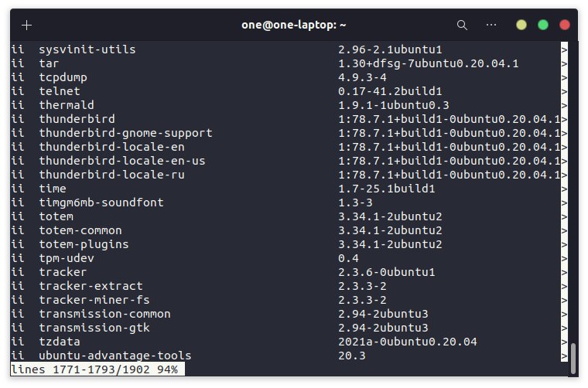Screen dimensions: 588x388
Task: Click the thermald version 1.9.1-1ubuntu0.3
Action: point(393,105)
